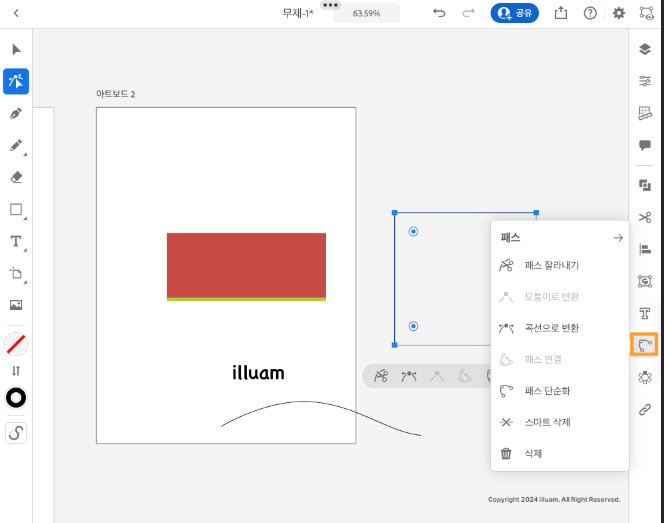Open the scissors Cut panel
Screen dimensions: 664x523
click(x=645, y=217)
